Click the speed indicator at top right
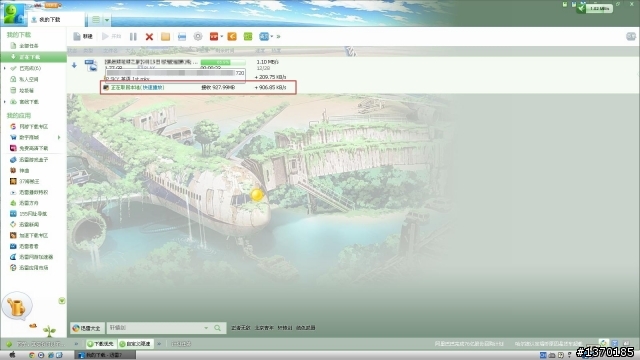Viewport: 640px width, 360px height. [595, 8]
